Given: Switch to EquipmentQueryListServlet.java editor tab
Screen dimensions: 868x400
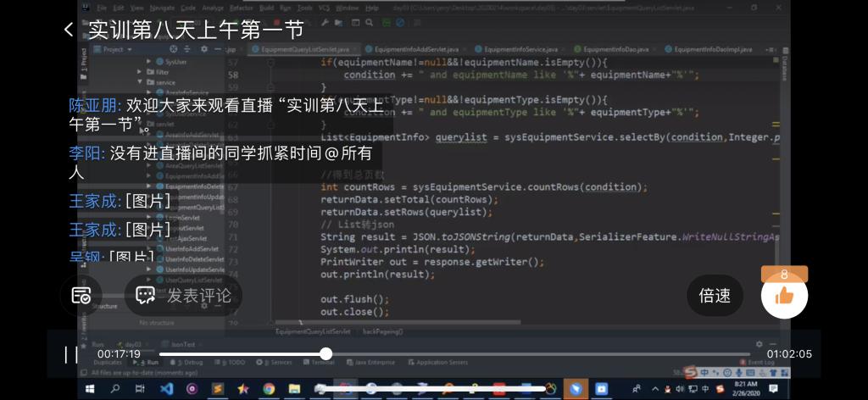Looking at the screenshot, I should point(304,49).
